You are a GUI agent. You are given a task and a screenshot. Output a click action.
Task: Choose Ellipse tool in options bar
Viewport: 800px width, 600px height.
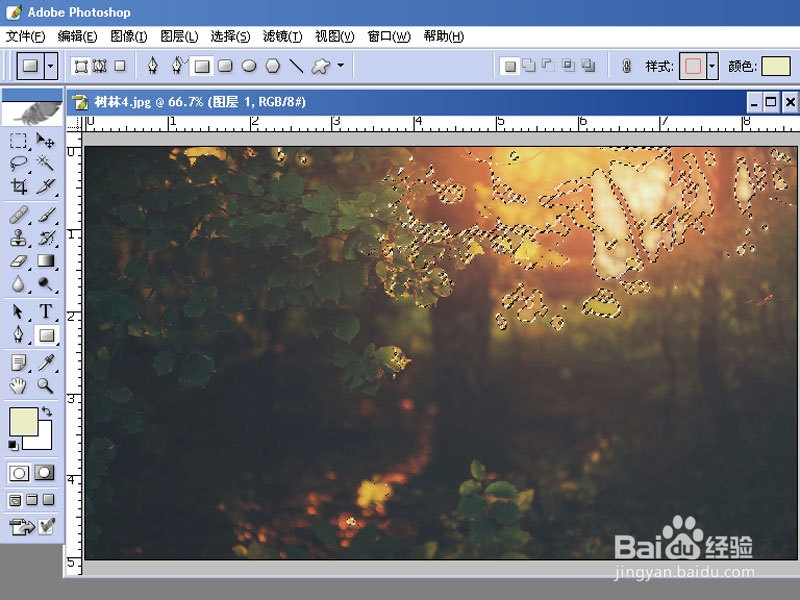[249, 66]
